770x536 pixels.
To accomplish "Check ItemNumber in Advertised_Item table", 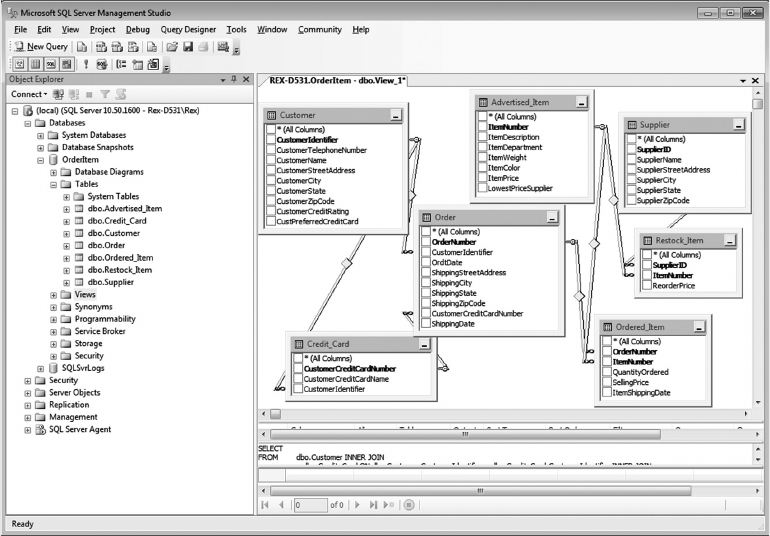I will (483, 127).
